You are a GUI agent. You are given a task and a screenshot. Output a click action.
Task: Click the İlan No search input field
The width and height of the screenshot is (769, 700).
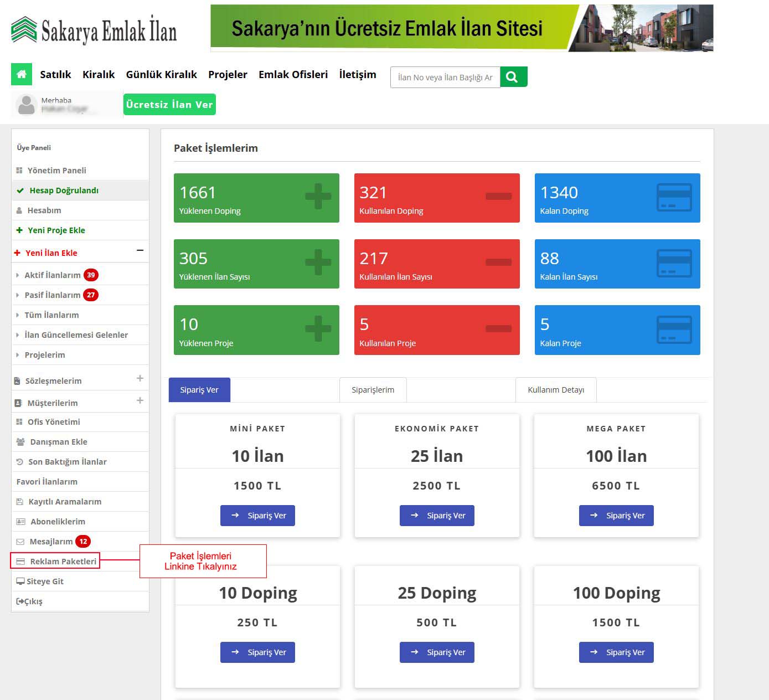(x=445, y=78)
